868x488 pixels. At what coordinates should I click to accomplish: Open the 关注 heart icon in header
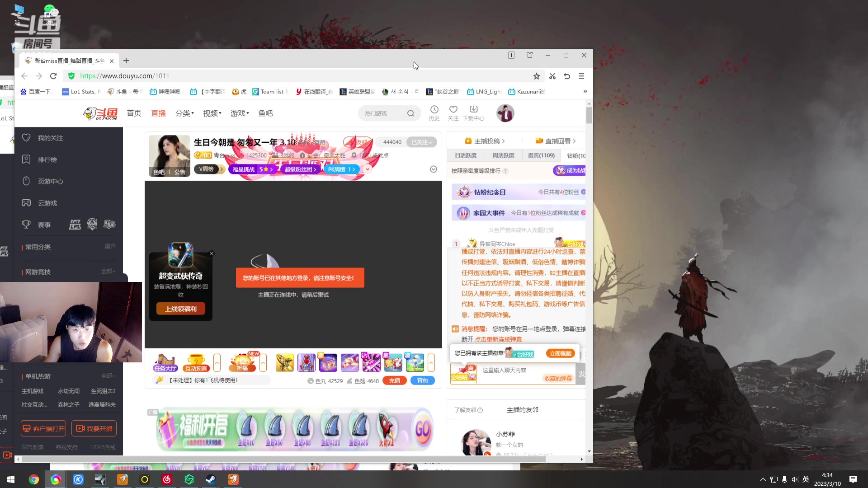point(453,113)
